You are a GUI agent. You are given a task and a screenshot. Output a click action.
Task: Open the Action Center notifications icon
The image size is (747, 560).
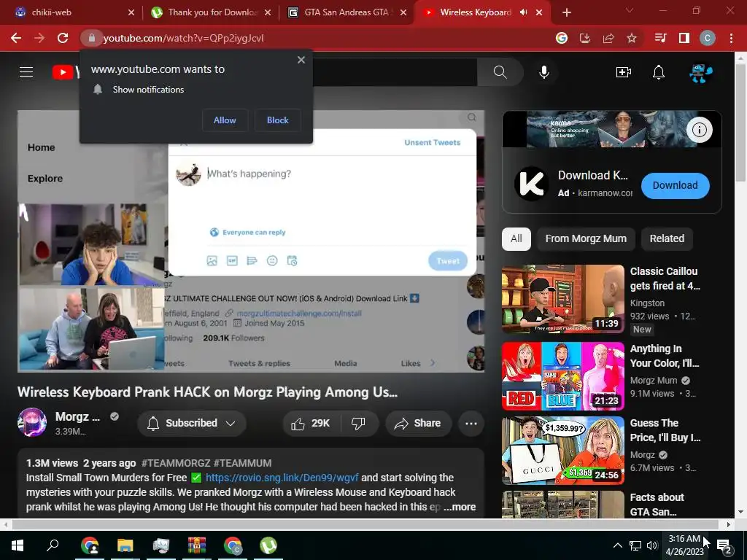click(724, 545)
